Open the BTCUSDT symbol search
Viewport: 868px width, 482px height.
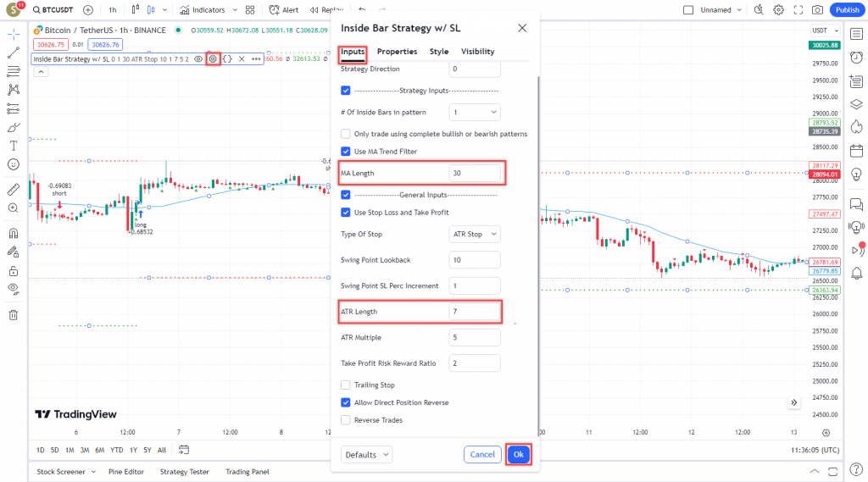click(x=53, y=10)
